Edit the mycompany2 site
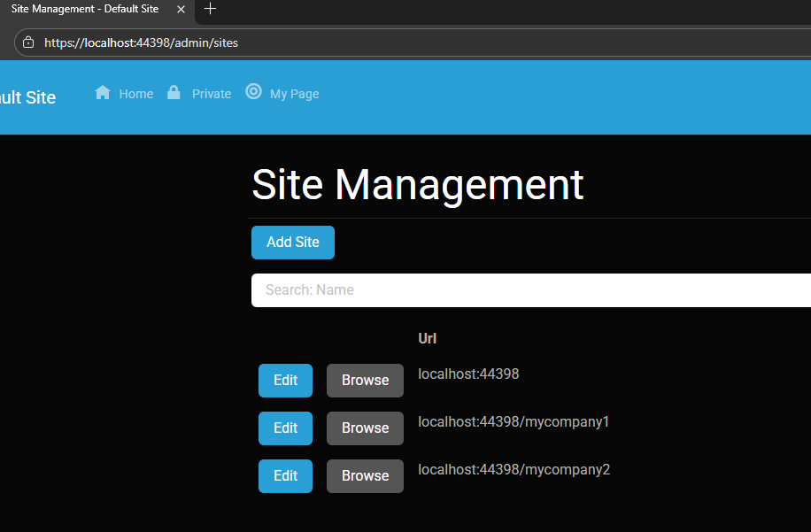 click(285, 476)
